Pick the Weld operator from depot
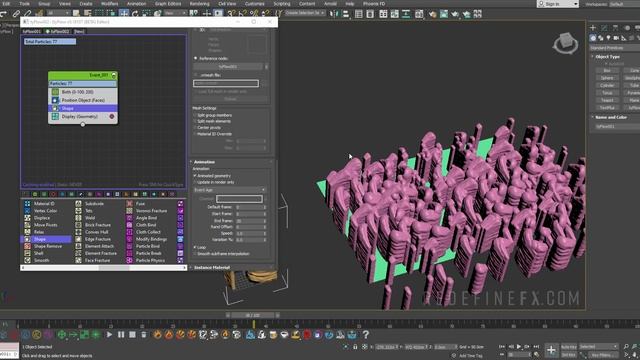Image resolution: width=640 pixels, height=360 pixels. pos(90,218)
